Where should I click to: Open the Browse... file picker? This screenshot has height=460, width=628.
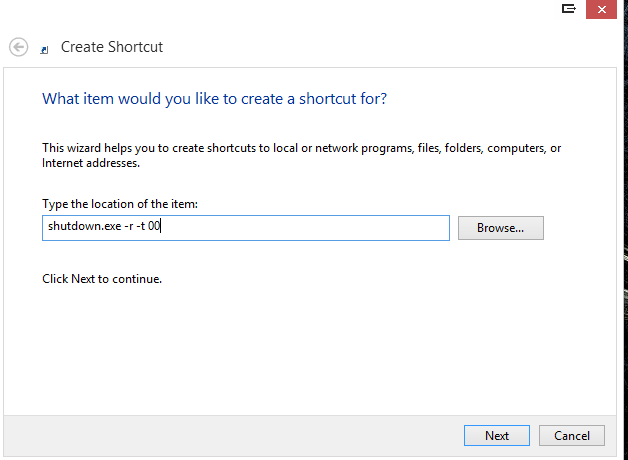pyautogui.click(x=501, y=228)
